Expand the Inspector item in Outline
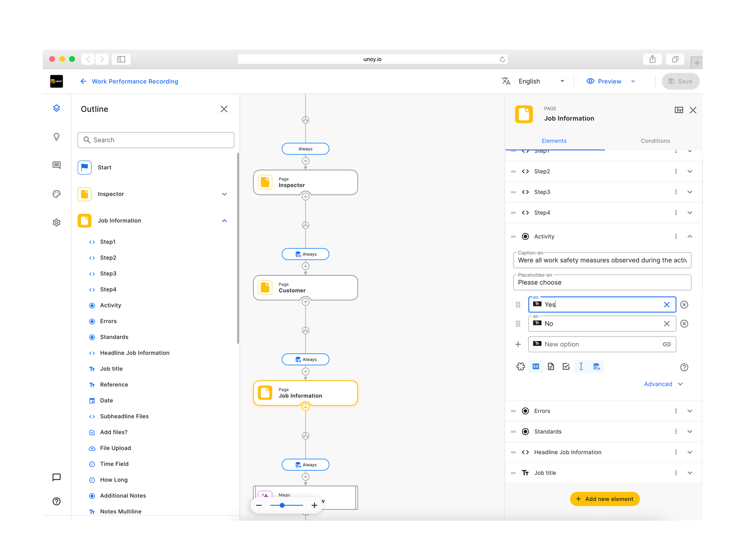 [x=224, y=194]
